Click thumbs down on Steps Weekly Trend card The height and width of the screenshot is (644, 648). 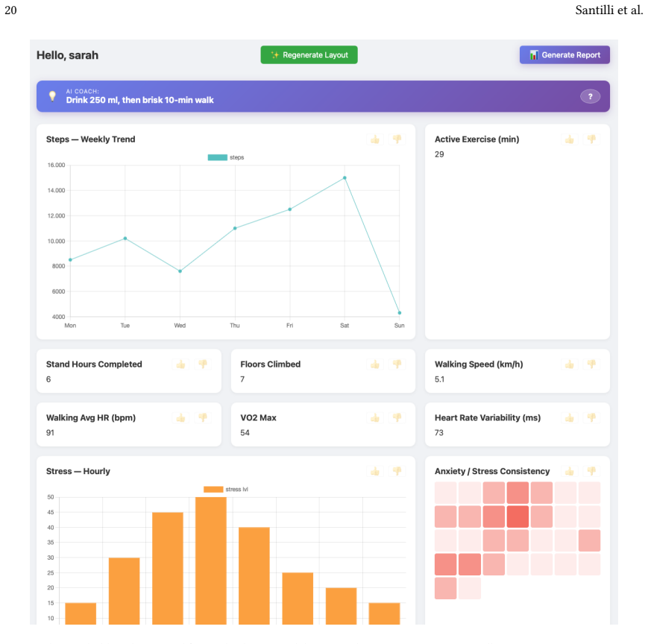397,139
